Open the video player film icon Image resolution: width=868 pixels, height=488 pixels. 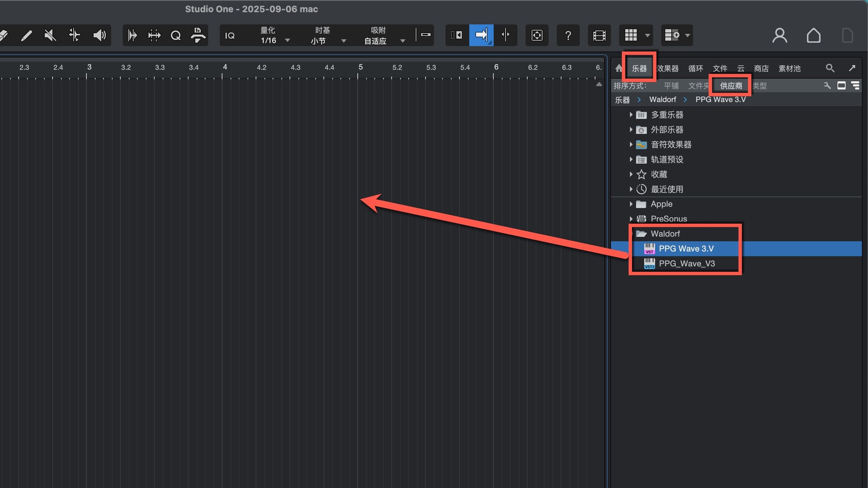pyautogui.click(x=599, y=35)
